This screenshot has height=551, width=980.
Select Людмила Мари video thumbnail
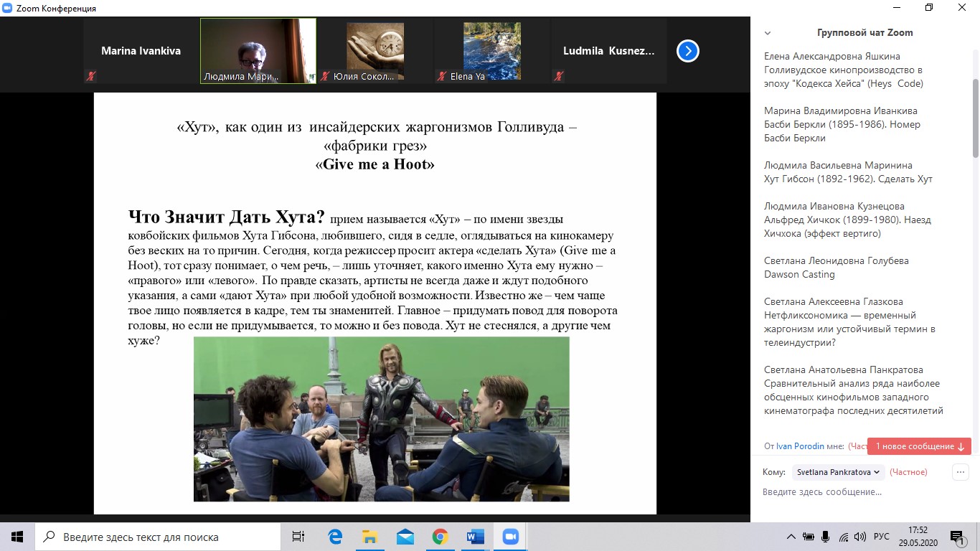point(258,51)
